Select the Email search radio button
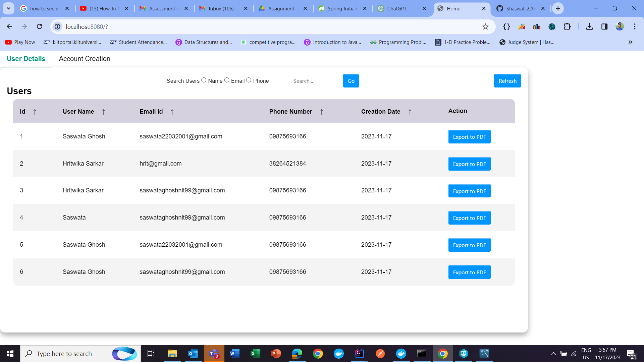Viewport: 644px width, 362px height. coord(227,80)
